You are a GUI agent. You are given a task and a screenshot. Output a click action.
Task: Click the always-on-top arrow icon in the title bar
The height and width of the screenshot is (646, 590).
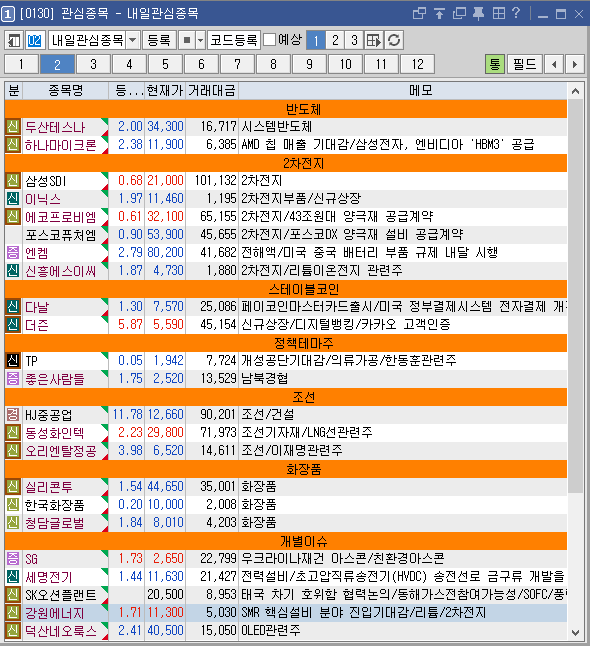pos(439,14)
